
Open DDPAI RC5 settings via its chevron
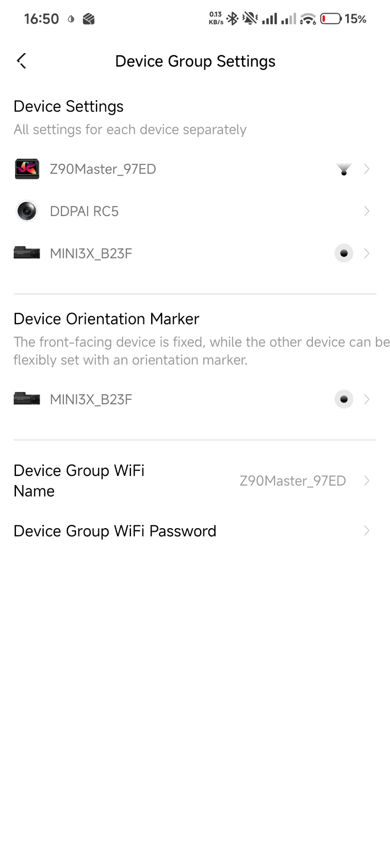[x=366, y=211]
